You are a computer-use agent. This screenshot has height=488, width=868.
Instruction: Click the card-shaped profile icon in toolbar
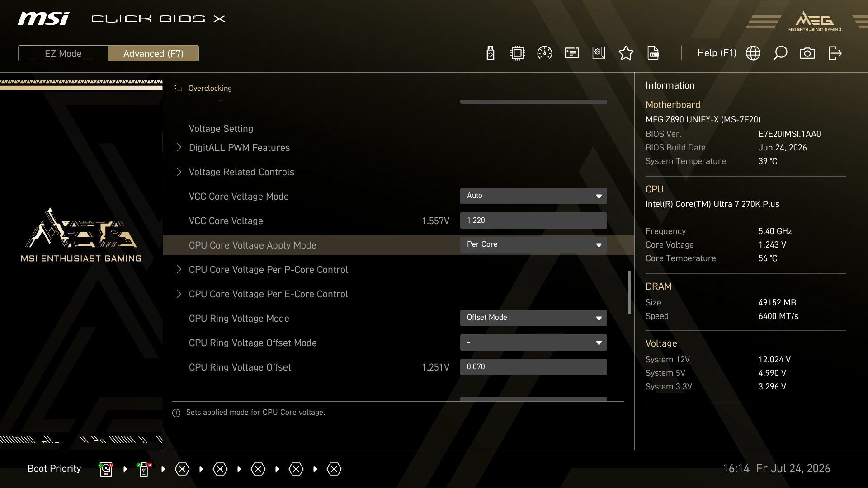pyautogui.click(x=572, y=53)
